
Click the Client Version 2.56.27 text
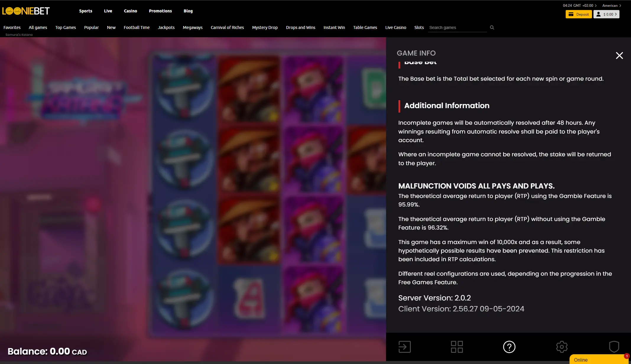(x=461, y=309)
